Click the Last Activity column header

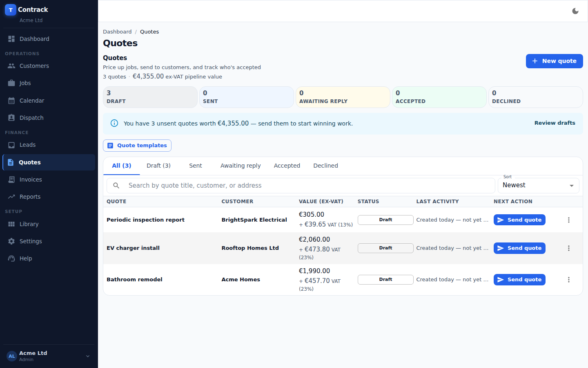437,202
